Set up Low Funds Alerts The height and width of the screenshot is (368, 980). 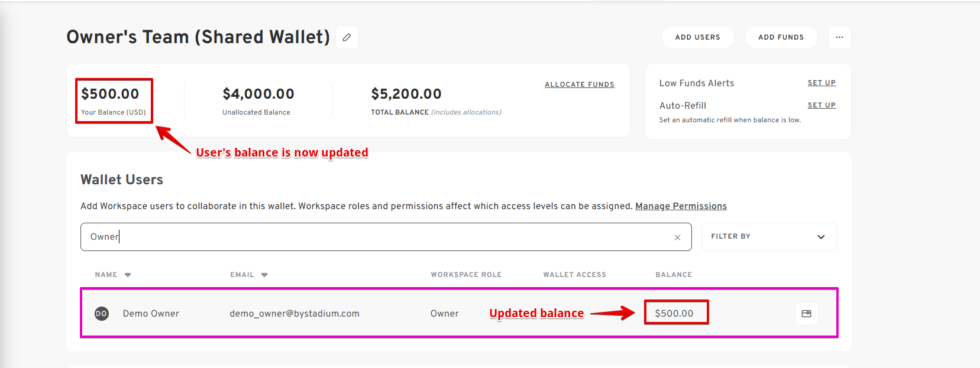[821, 83]
